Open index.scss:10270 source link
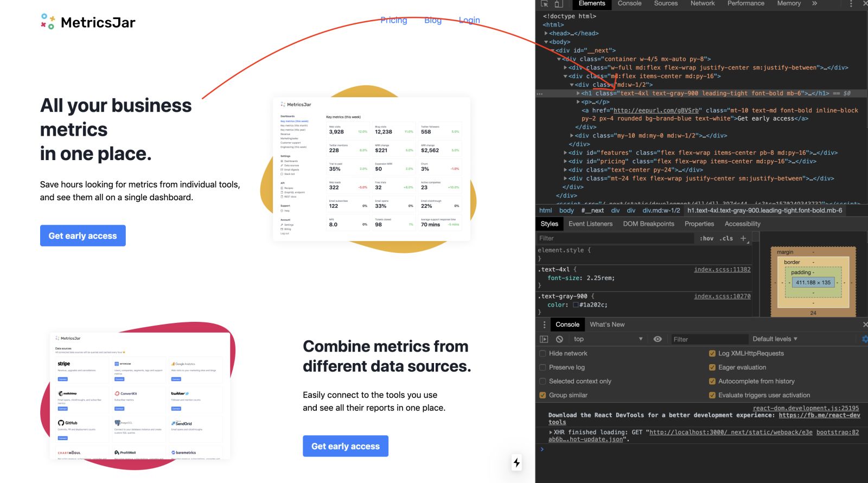Image resolution: width=868 pixels, height=483 pixels. (x=722, y=296)
